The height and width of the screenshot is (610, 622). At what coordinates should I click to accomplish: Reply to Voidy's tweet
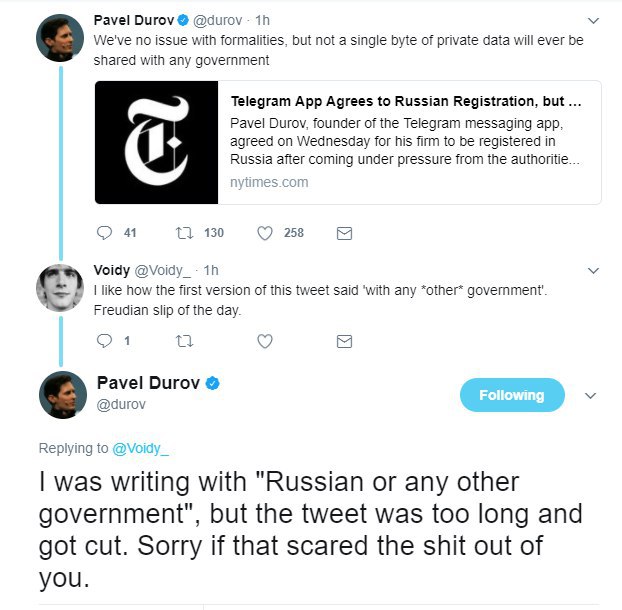(104, 341)
